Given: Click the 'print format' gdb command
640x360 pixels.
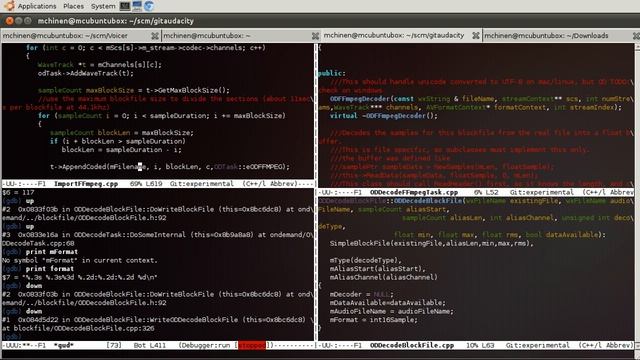Looking at the screenshot, I should point(49,269).
